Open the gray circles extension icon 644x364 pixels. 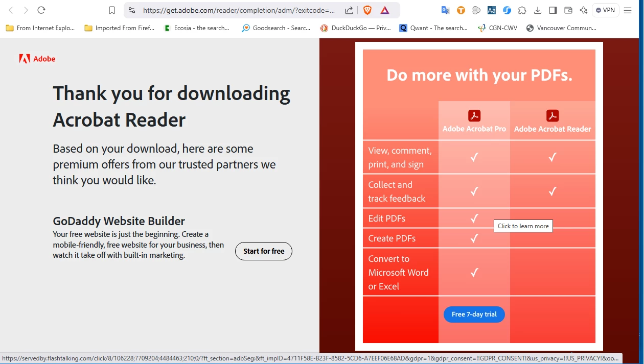coord(476,10)
